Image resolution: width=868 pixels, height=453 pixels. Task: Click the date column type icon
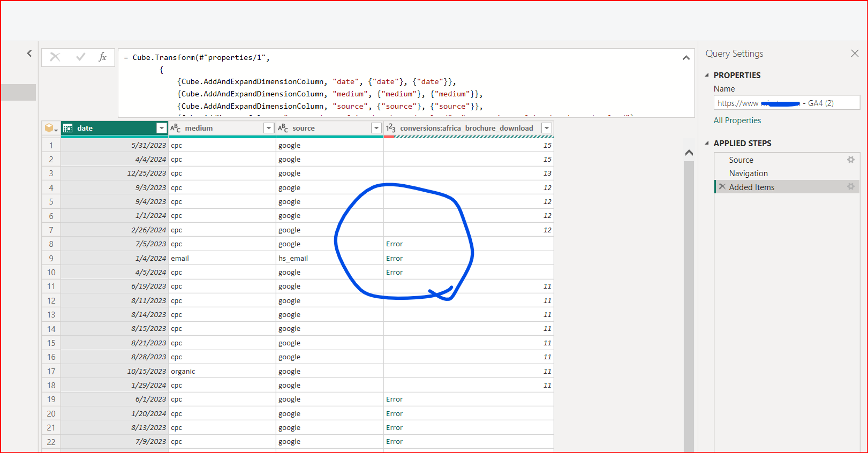tap(68, 128)
